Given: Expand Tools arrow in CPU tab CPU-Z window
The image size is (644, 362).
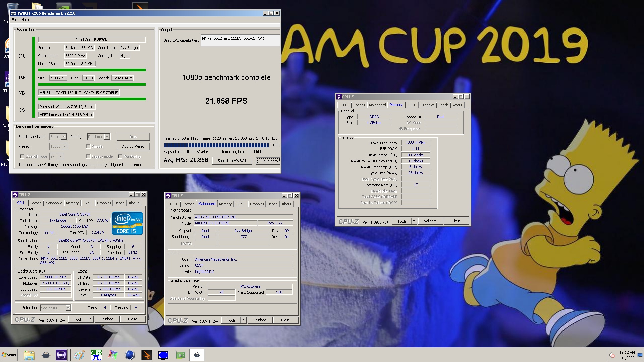Looking at the screenshot, I should click(90, 319).
